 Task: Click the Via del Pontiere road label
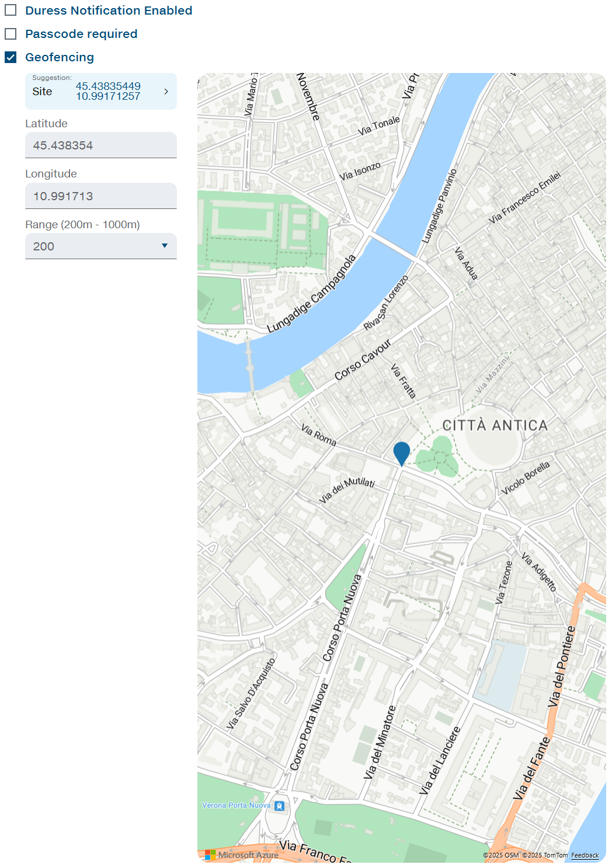point(562,666)
